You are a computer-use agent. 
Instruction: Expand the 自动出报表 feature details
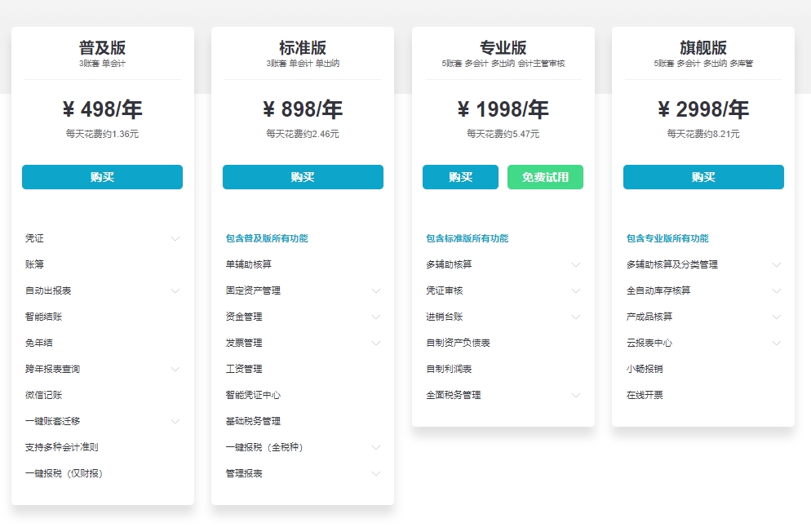tap(175, 290)
